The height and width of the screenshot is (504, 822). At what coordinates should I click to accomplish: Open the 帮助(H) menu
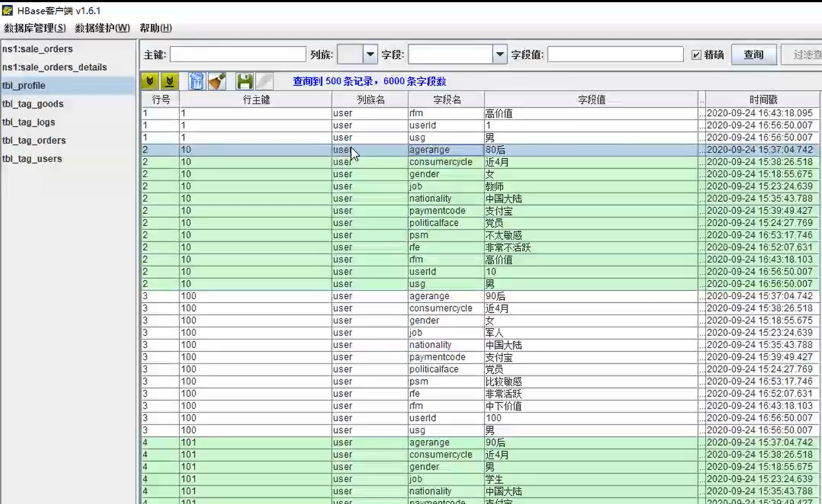(x=156, y=28)
